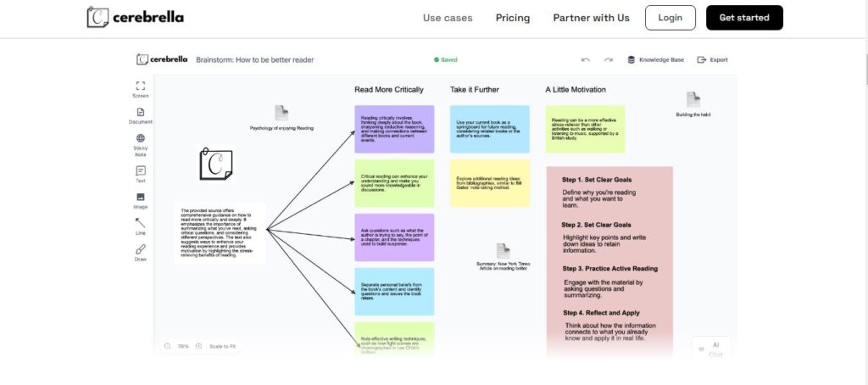
Task: Open the Partner with Us link
Action: tap(591, 18)
